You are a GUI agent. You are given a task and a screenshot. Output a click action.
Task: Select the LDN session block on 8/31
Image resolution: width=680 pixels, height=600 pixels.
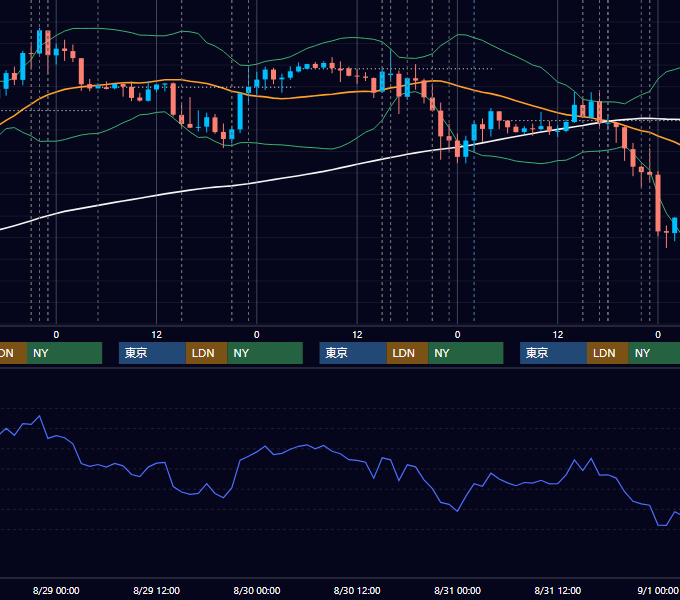(608, 353)
